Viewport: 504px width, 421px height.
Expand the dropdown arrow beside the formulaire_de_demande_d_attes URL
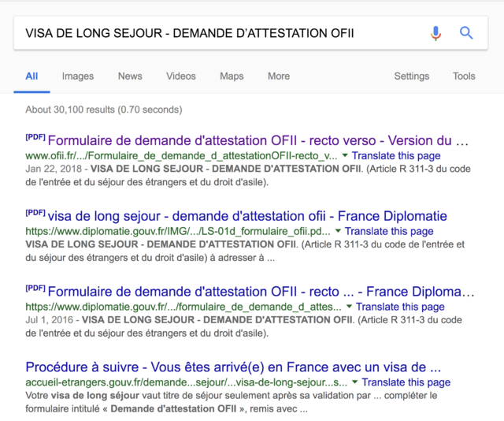coord(349,307)
